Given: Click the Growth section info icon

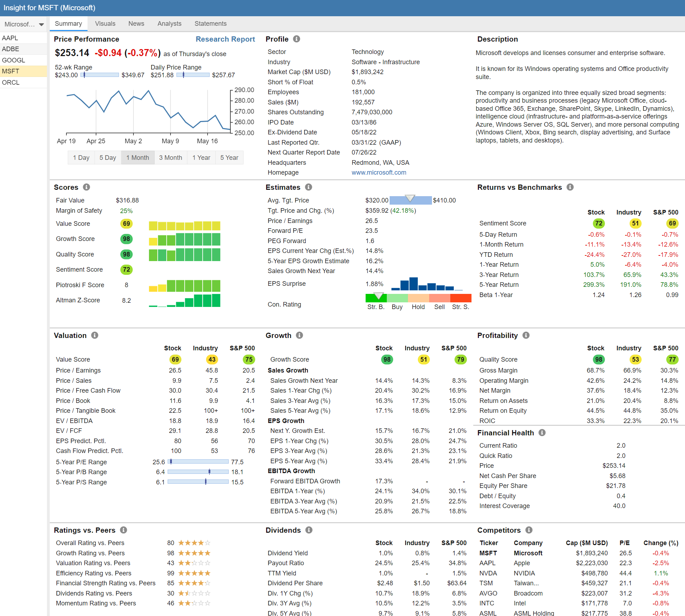Looking at the screenshot, I should [x=299, y=335].
